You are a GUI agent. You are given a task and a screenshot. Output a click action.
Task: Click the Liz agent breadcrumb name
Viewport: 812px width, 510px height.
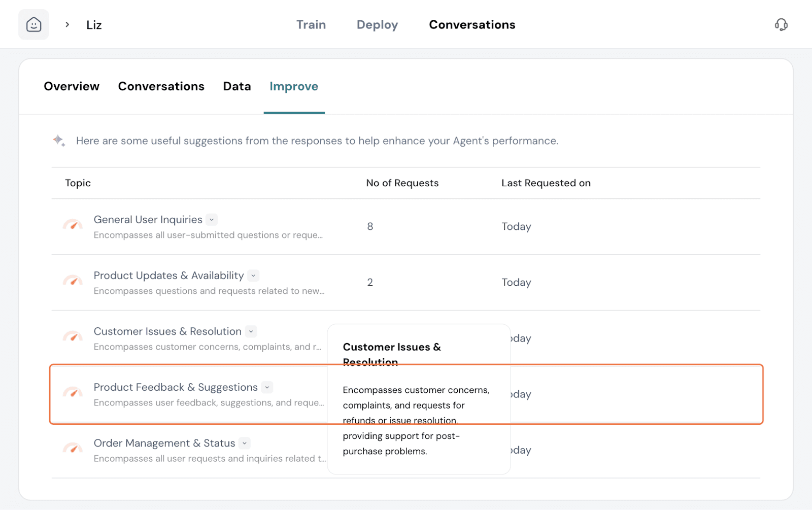tap(94, 25)
